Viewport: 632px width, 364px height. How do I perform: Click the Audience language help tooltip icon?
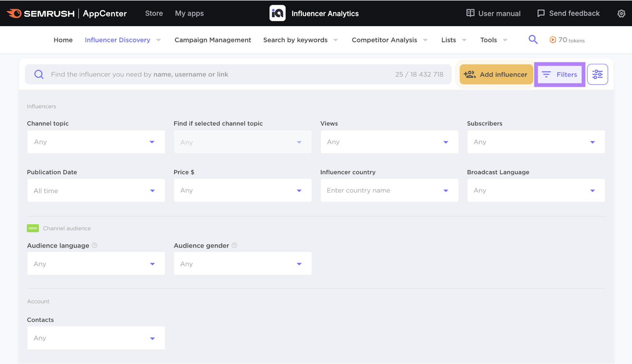point(94,245)
